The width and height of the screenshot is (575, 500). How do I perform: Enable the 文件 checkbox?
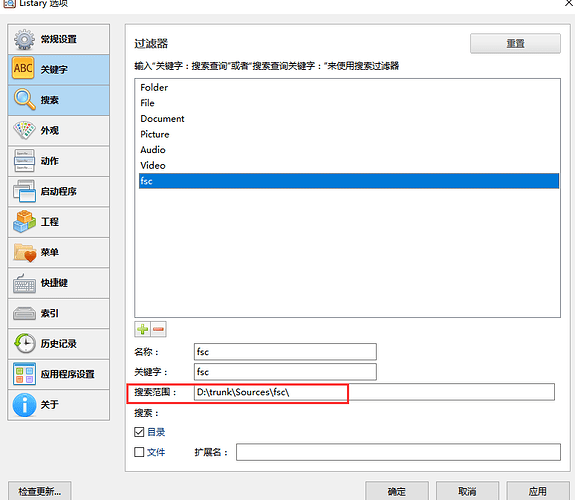tap(139, 452)
